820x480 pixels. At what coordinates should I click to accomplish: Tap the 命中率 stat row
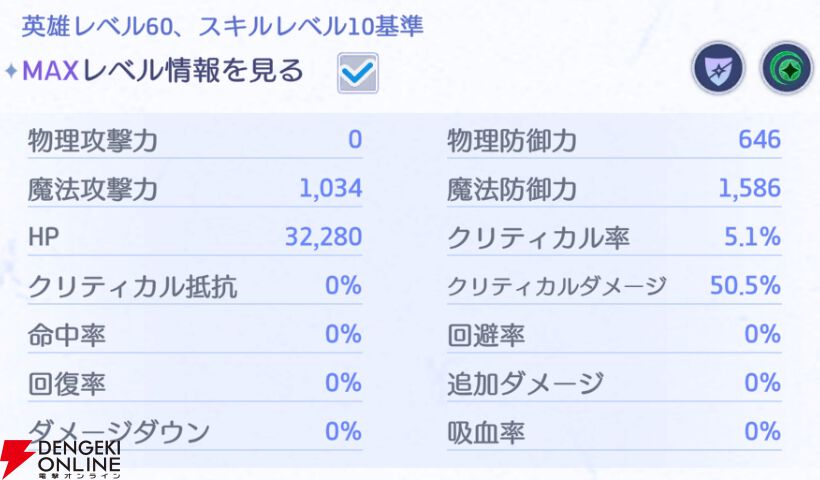195,335
